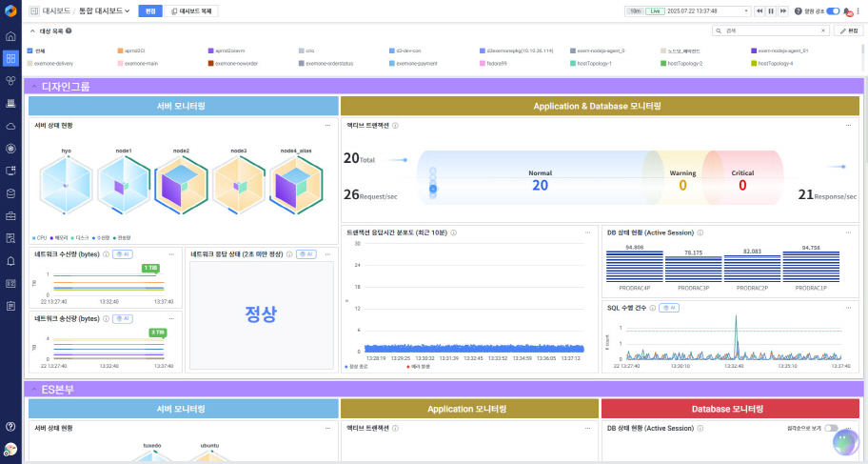
Task: Collapse the ES본부 section
Action: (34, 390)
